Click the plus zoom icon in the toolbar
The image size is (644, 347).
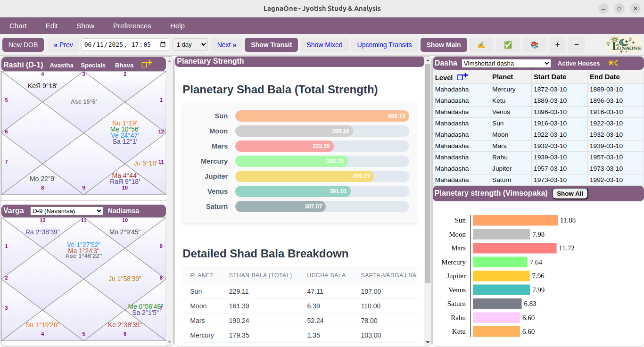coord(557,45)
